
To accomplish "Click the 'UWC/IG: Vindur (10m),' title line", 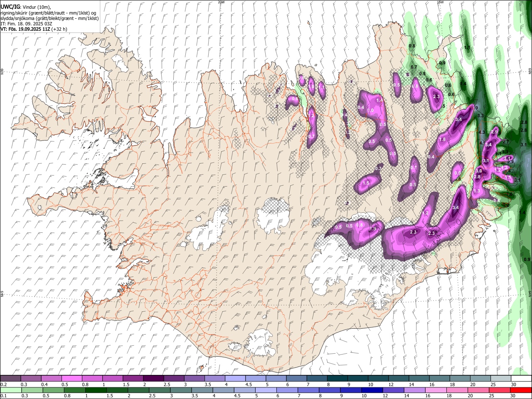I will [26, 7].
